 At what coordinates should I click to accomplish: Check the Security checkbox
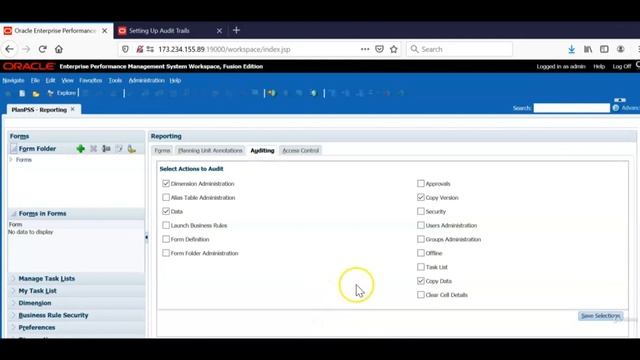[x=421, y=211]
